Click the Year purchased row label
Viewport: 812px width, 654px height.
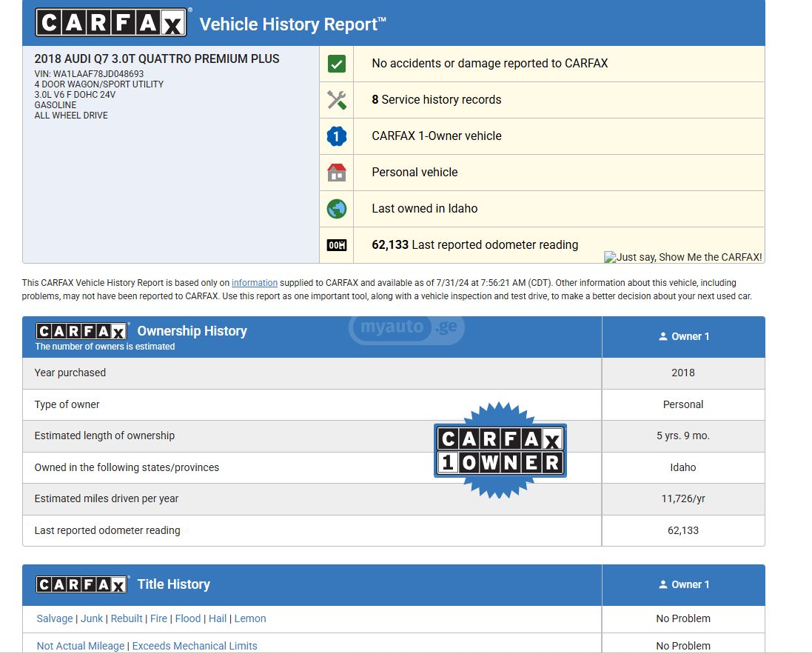click(x=70, y=373)
